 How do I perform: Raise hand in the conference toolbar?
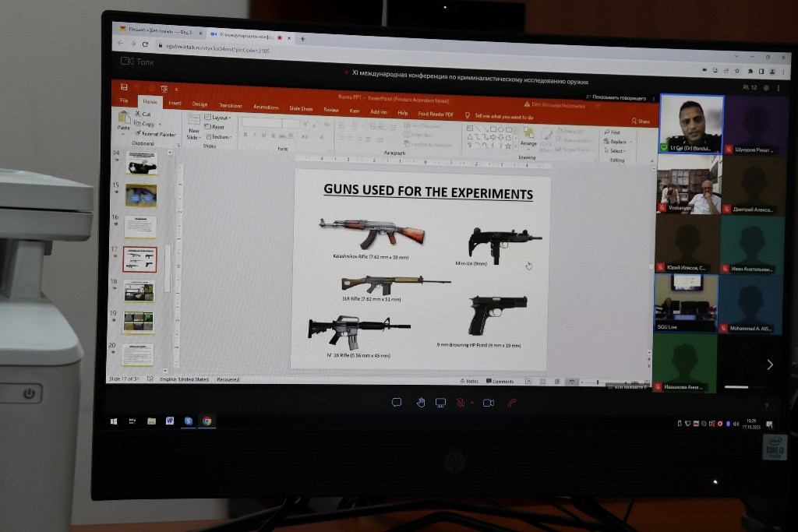click(x=421, y=403)
